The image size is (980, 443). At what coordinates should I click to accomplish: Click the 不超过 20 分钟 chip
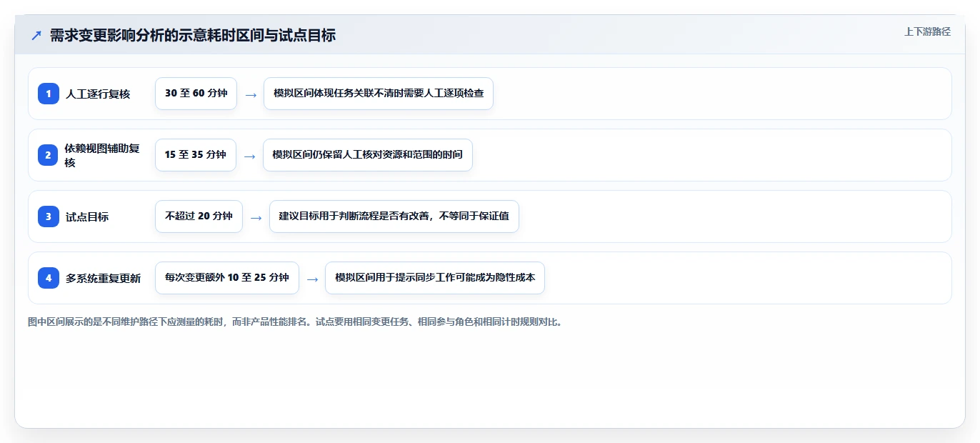[199, 216]
